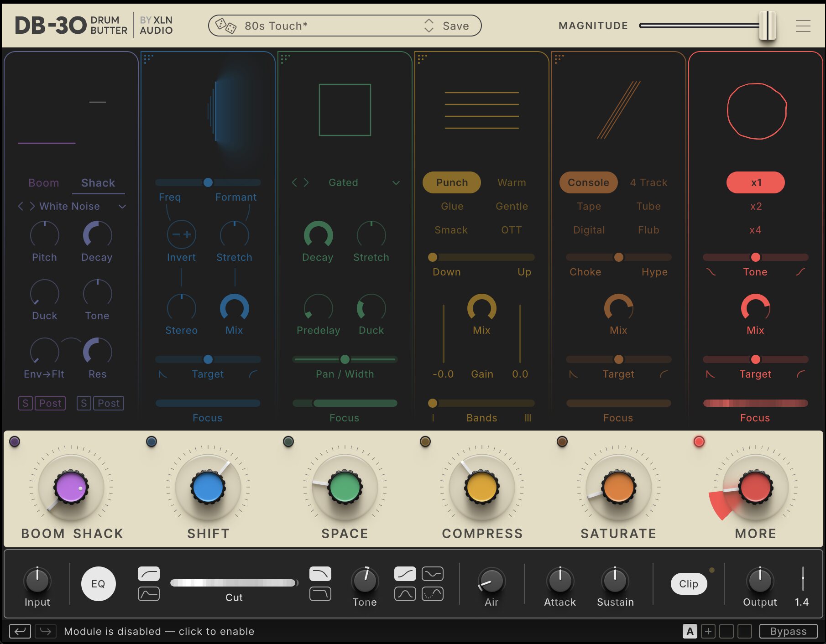The width and height of the screenshot is (826, 644).
Task: Click the dice randomize preset icon
Action: (225, 26)
